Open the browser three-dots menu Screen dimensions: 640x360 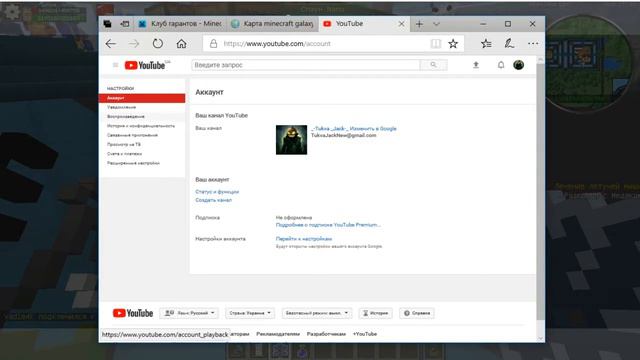click(x=533, y=44)
